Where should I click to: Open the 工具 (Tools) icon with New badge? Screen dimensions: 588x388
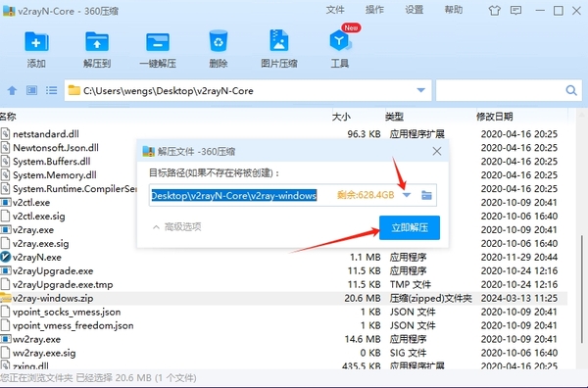[340, 40]
